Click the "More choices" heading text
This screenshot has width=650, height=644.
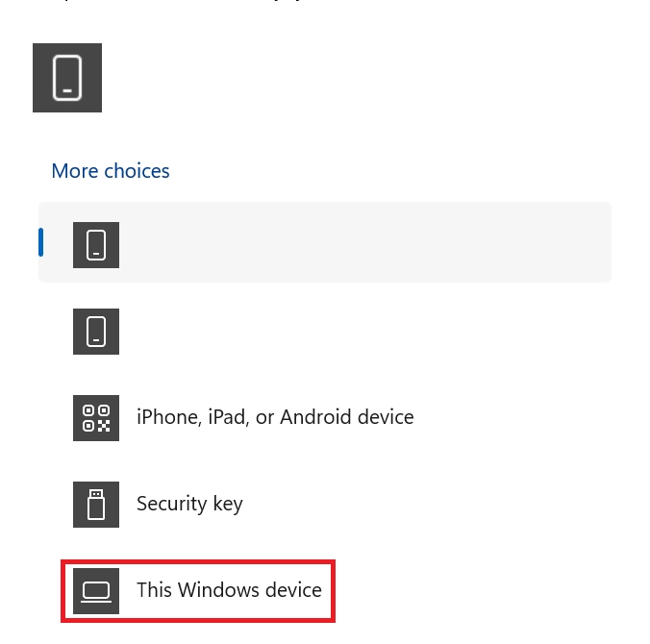tap(111, 171)
